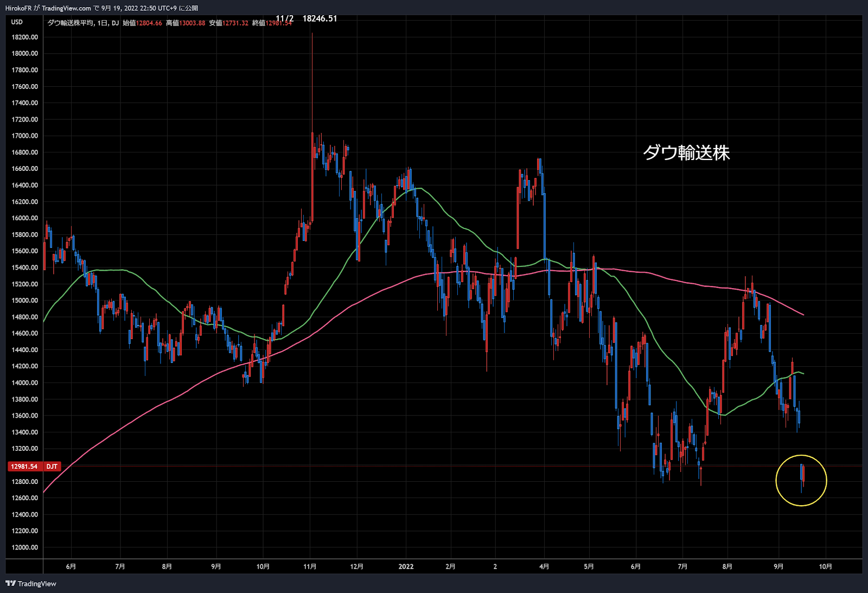The image size is (868, 593).
Task: Click the 2月 date label on time axis
Action: coord(450,566)
